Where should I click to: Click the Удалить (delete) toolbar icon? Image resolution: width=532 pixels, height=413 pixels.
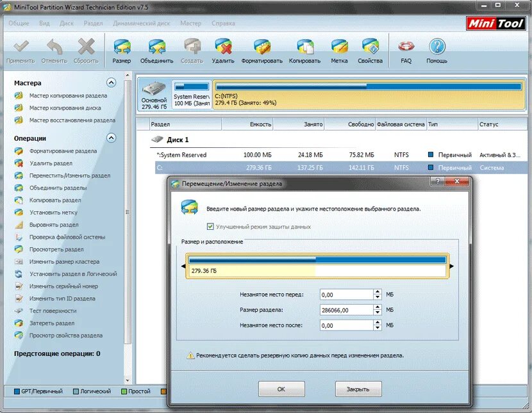[223, 47]
